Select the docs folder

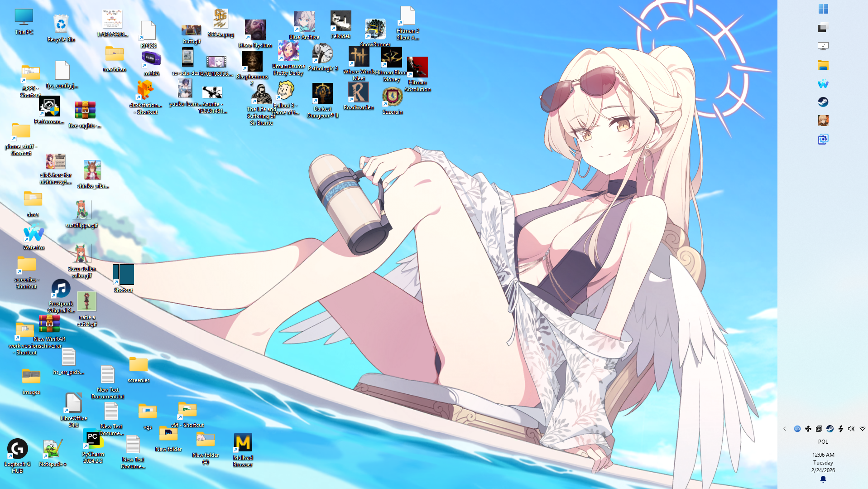tap(33, 204)
